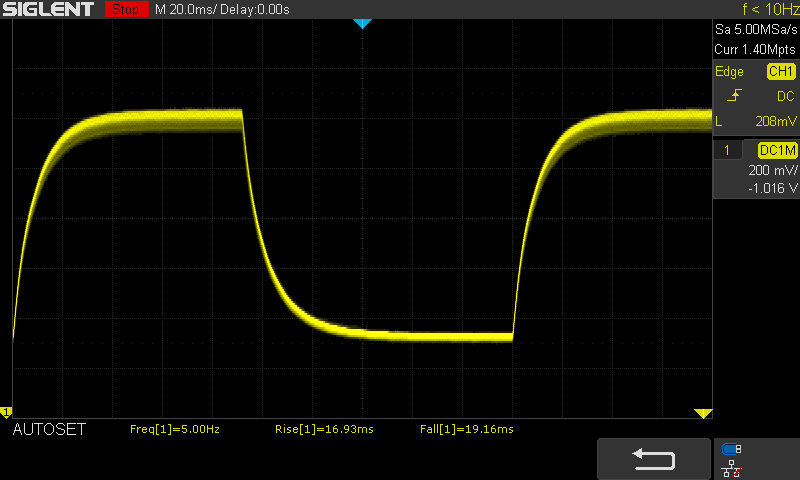Click the blue trigger position marker
Viewport: 800px width, 480px height.
(362, 23)
